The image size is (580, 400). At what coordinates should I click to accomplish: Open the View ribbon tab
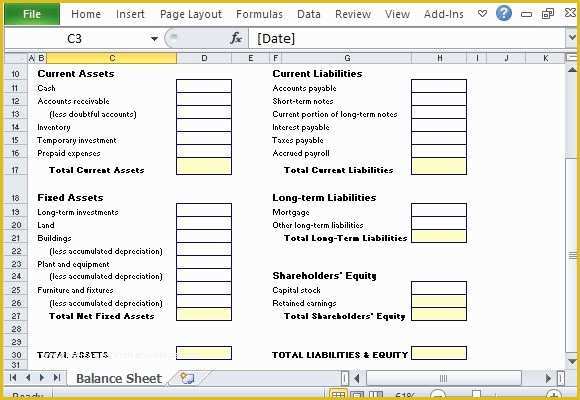pyautogui.click(x=397, y=14)
